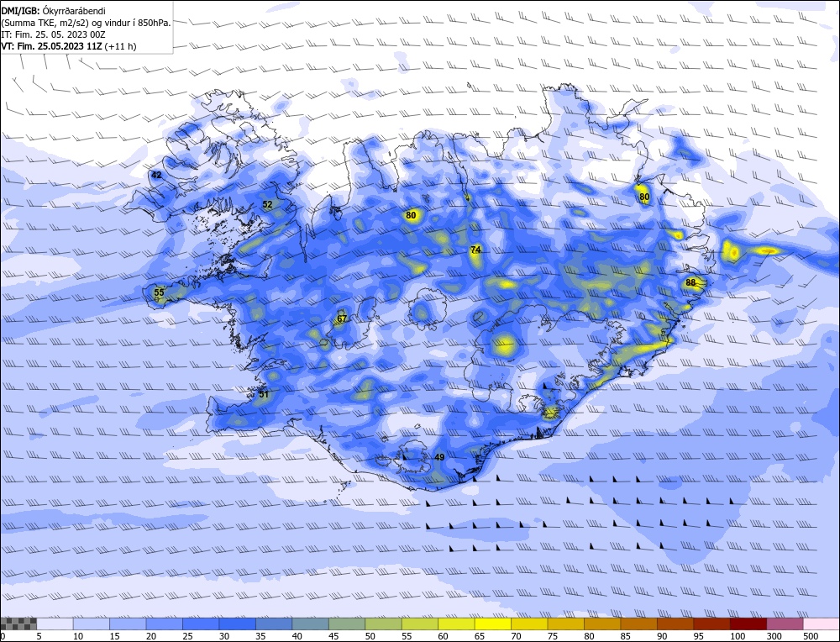
Task: Click the 45–50 gray-green legend swatch
Action: pos(347,624)
